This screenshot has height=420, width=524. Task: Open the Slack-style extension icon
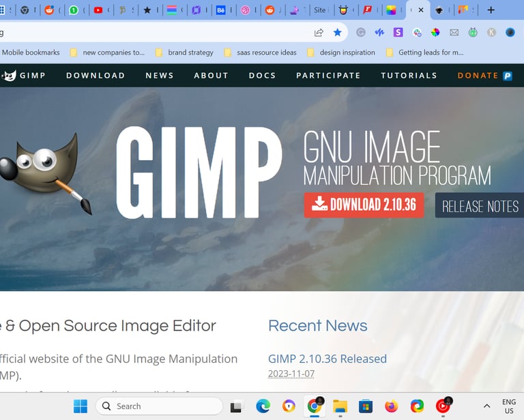(417, 32)
